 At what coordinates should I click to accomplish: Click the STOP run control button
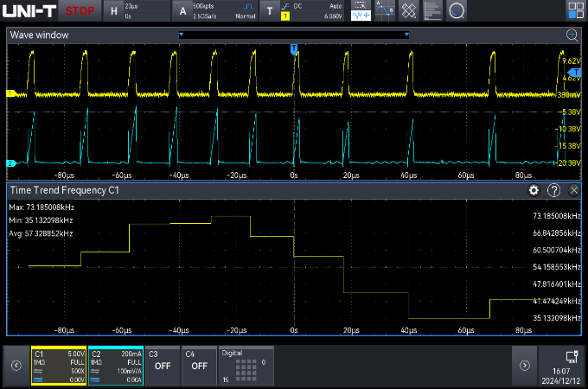(x=81, y=10)
